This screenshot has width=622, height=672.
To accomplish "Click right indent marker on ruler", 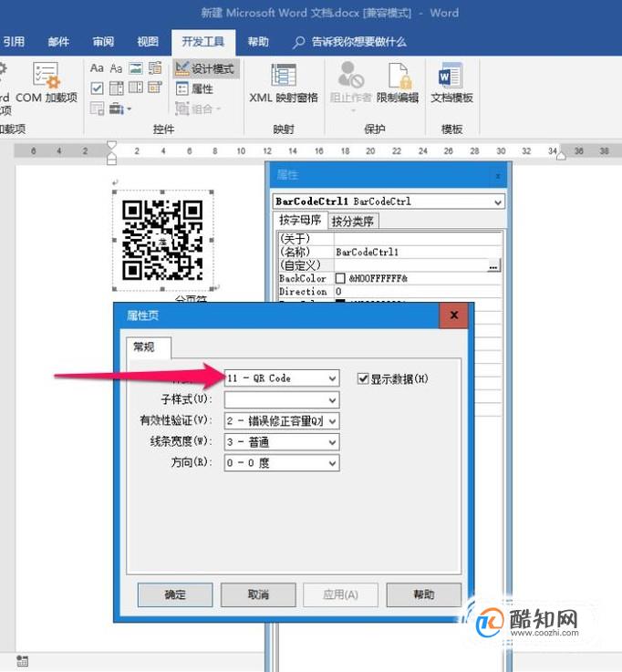I will coord(561,157).
